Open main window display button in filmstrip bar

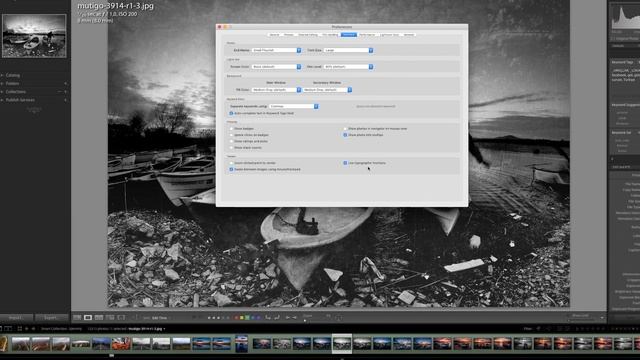[x=1, y=329]
